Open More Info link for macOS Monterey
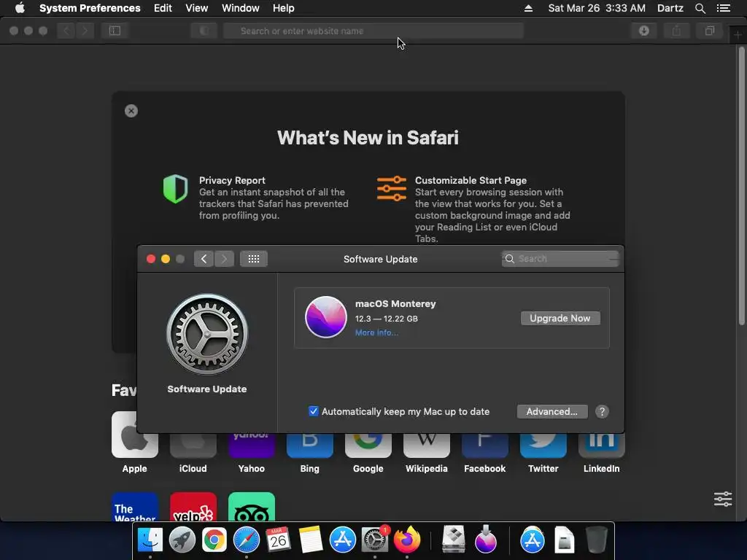Screen dimensions: 747x560 (376, 332)
